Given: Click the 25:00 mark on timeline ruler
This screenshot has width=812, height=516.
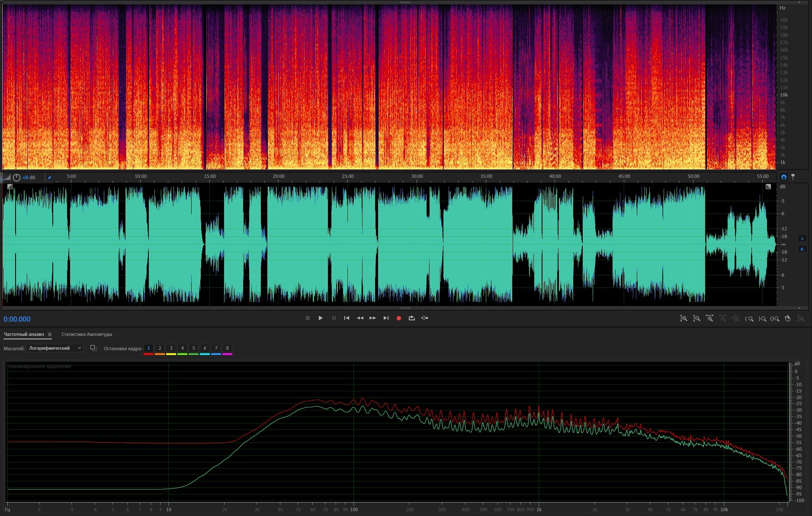Looking at the screenshot, I should click(347, 176).
